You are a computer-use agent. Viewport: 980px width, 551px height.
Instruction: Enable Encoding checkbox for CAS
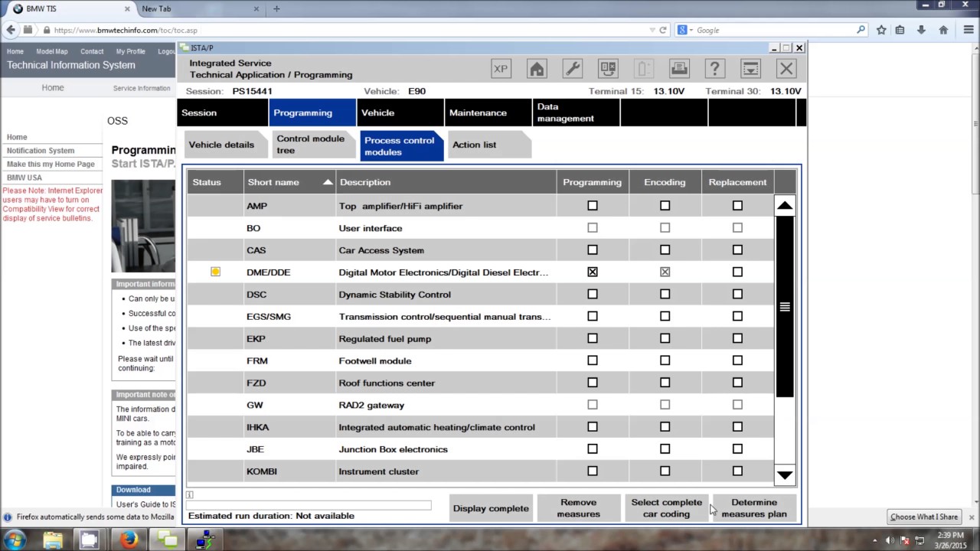(665, 249)
